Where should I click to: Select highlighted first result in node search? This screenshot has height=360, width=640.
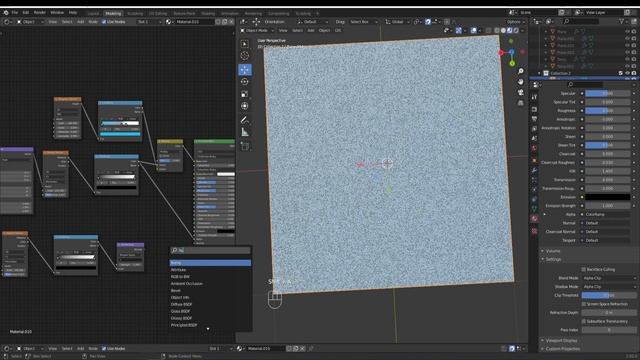pos(210,263)
